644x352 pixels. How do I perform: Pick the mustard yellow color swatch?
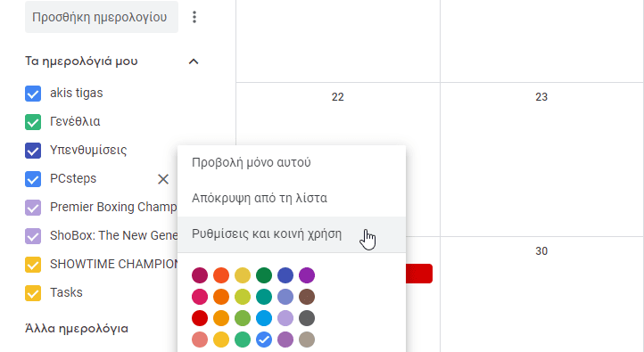tap(243, 275)
